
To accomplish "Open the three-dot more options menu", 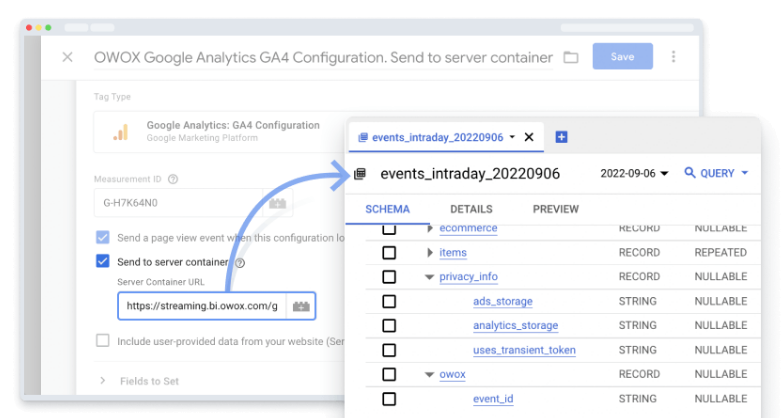I will click(674, 57).
